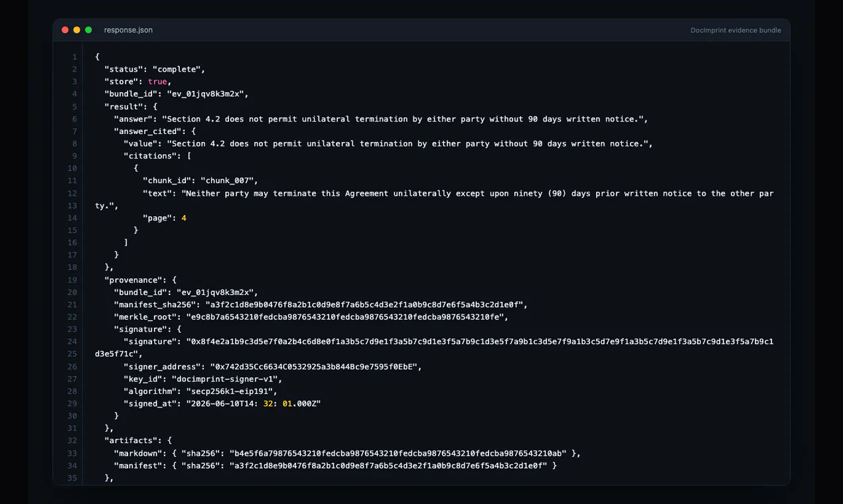
Task: Click the red close window dot
Action: coord(65,30)
